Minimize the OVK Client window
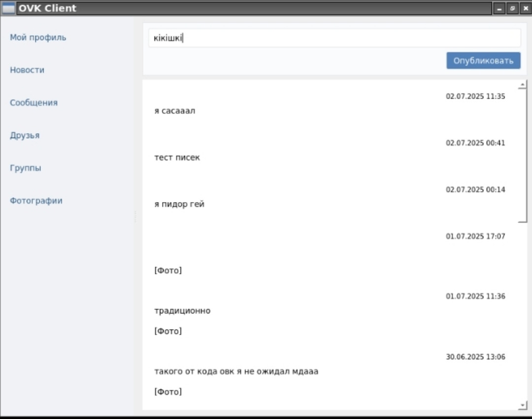Image resolution: width=532 pixels, height=419 pixels. (499, 8)
